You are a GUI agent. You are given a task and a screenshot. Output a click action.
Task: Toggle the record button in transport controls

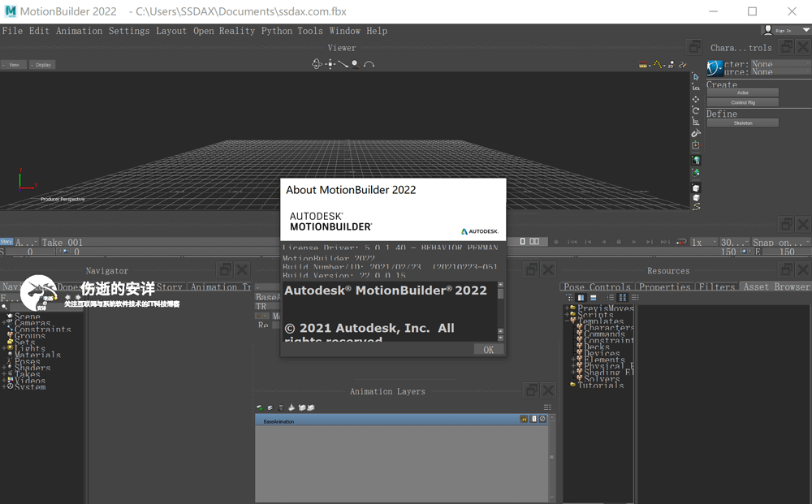(556, 242)
